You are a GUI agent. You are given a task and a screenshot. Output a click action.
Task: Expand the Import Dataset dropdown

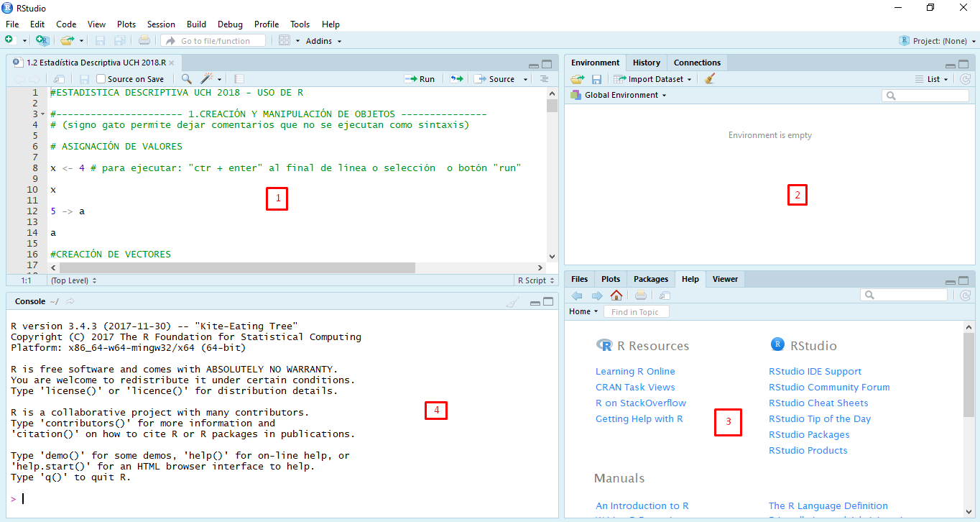[x=655, y=79]
